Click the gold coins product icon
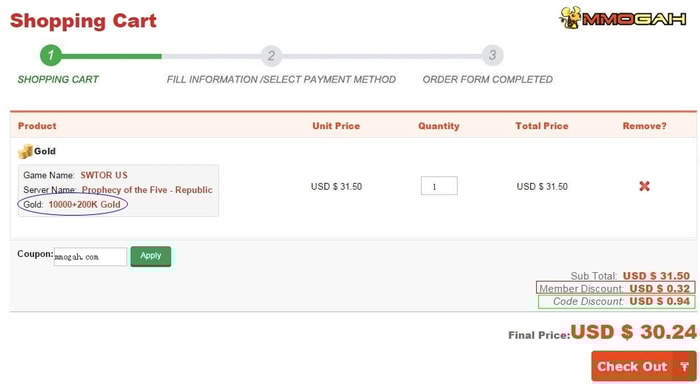 click(25, 151)
